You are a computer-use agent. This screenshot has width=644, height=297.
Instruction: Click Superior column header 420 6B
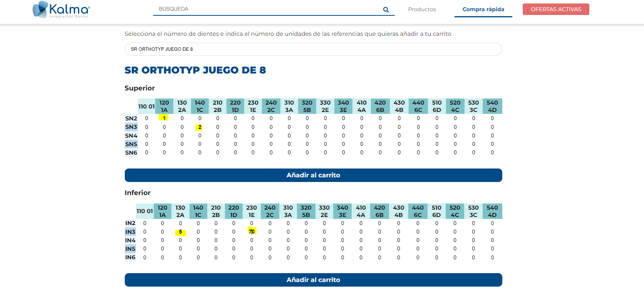(380, 106)
